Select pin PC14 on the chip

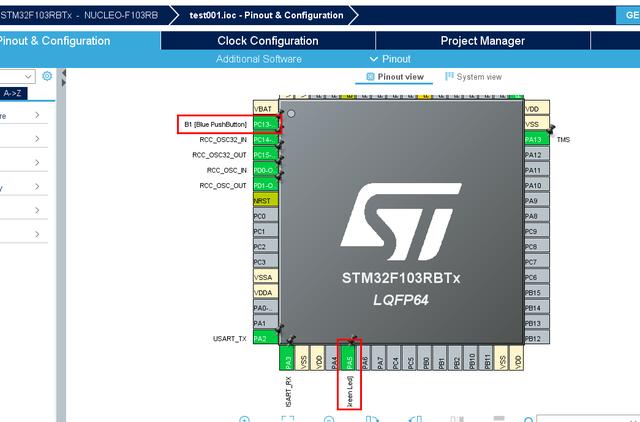pyautogui.click(x=265, y=140)
